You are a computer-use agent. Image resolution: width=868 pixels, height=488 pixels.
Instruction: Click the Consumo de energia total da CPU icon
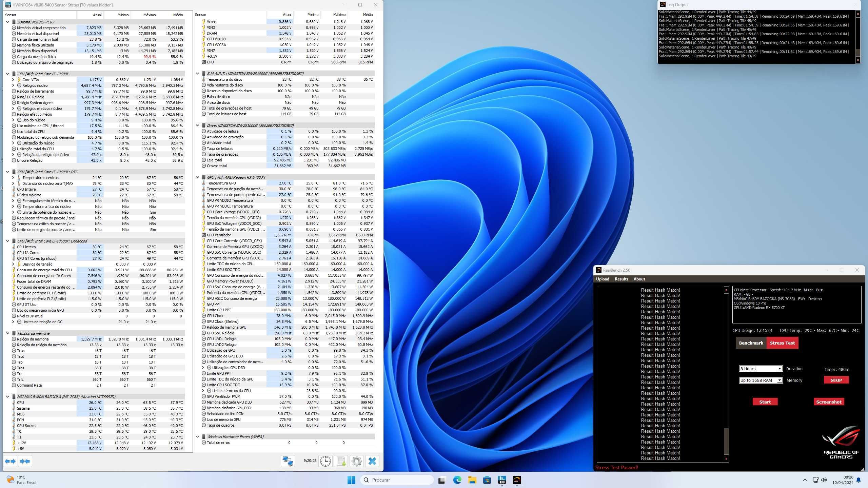click(x=14, y=270)
